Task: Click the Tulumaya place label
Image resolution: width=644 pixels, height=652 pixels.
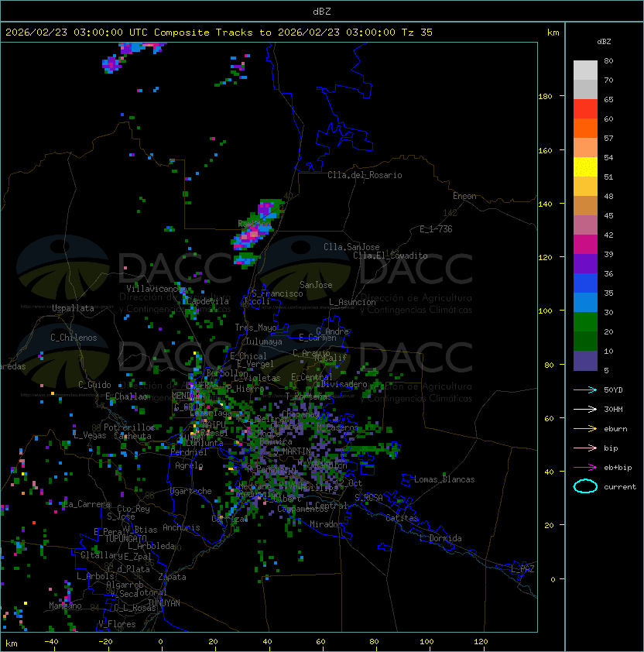Action: [x=264, y=341]
